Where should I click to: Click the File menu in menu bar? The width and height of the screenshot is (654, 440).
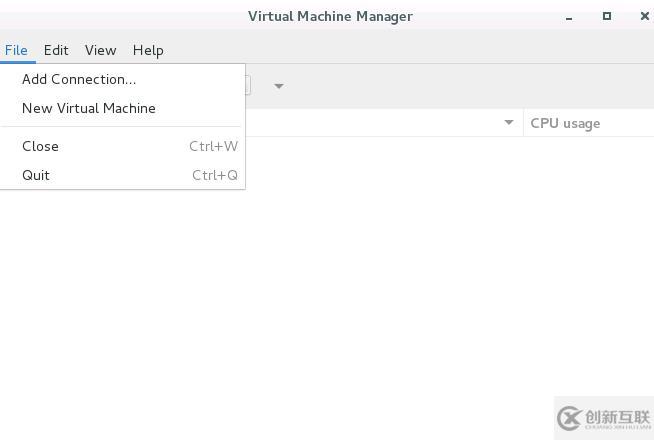pyautogui.click(x=16, y=50)
